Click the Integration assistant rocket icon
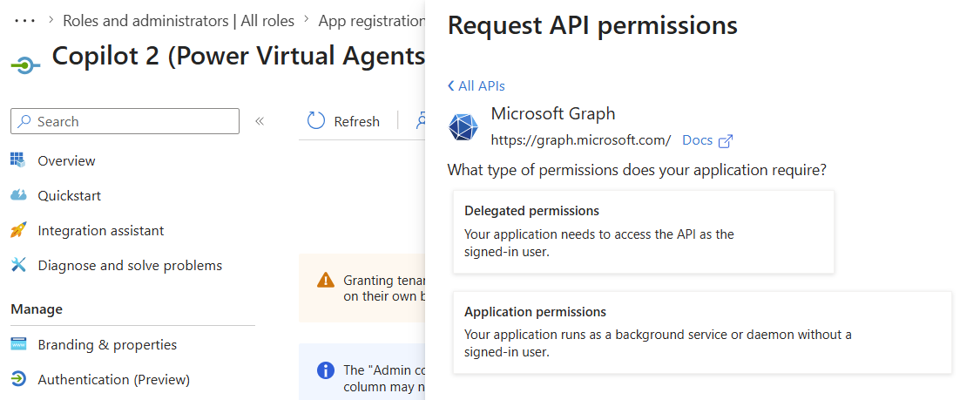This screenshot has width=980, height=400. 18,230
